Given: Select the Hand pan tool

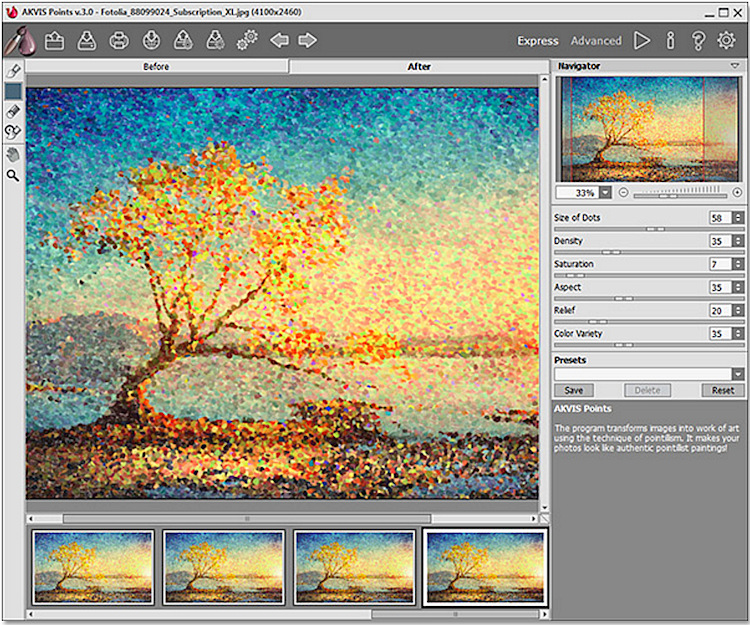Looking at the screenshot, I should (13, 154).
